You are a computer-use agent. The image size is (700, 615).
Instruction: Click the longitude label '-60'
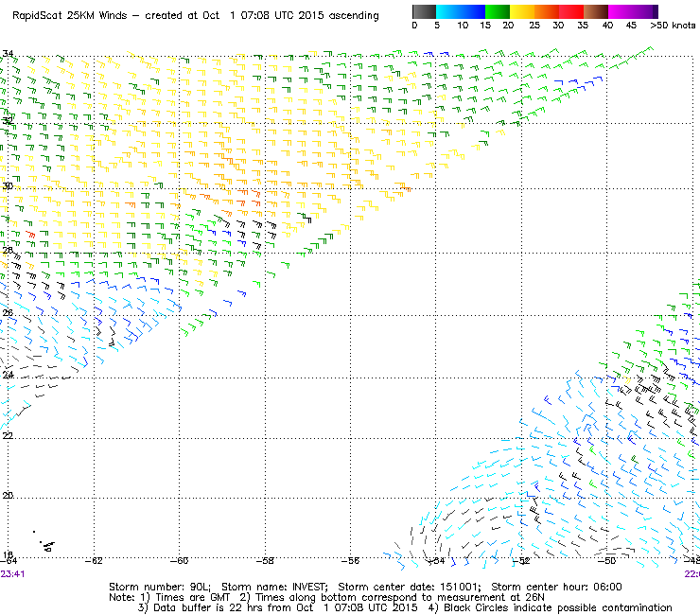click(x=179, y=561)
